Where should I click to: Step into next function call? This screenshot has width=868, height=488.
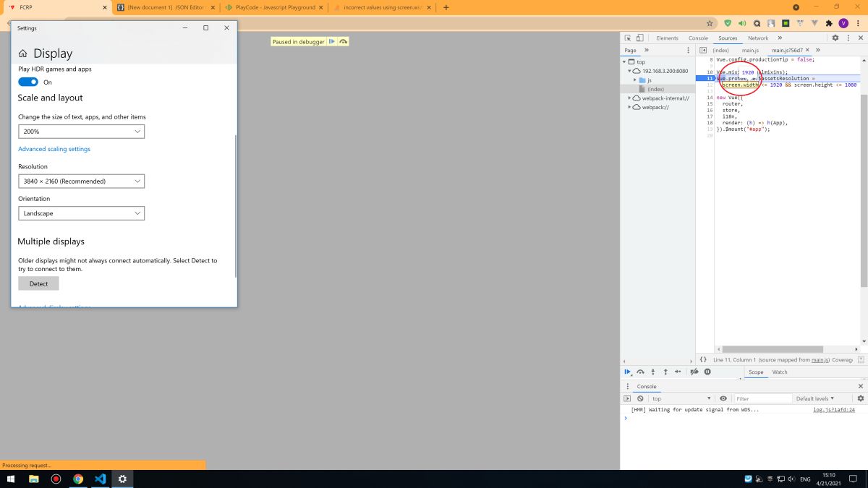click(652, 372)
